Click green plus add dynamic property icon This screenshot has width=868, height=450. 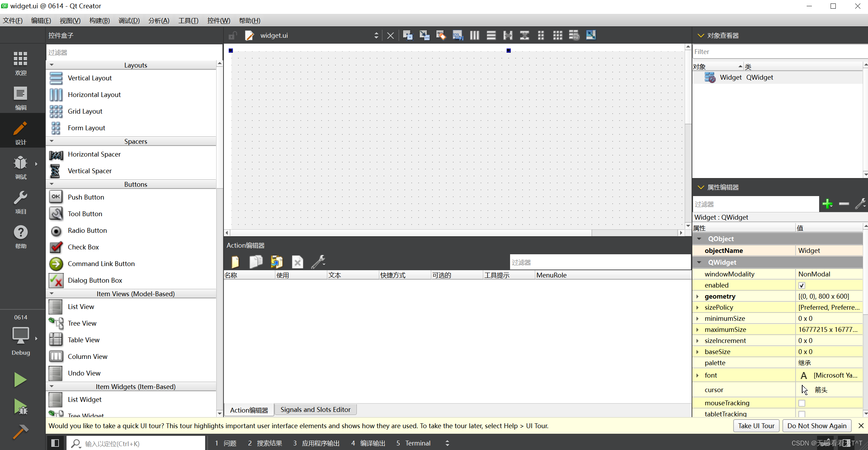click(x=827, y=204)
